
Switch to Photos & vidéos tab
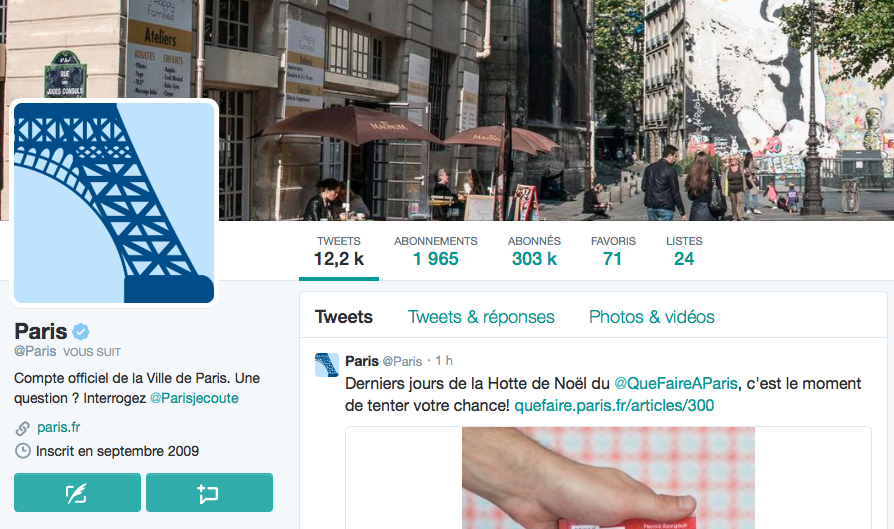pyautogui.click(x=652, y=317)
